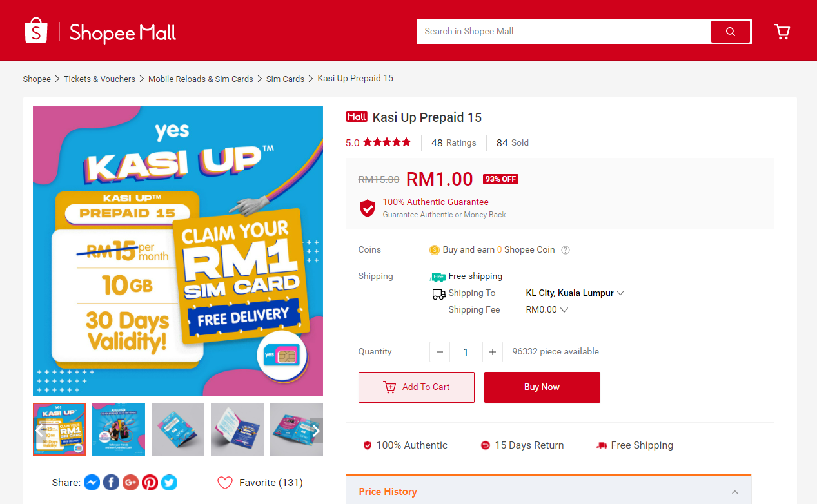Open Mobile Reloads & Sim Cards breadcrumb

(x=201, y=79)
